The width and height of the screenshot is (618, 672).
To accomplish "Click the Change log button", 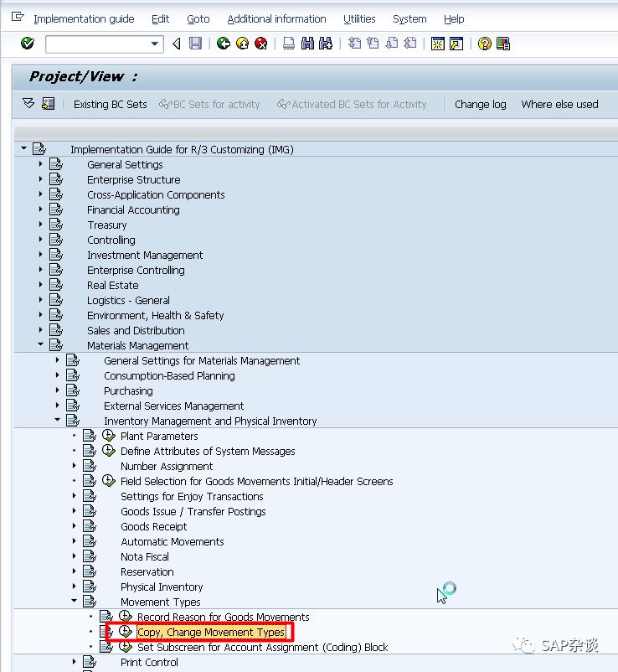I will point(481,104).
